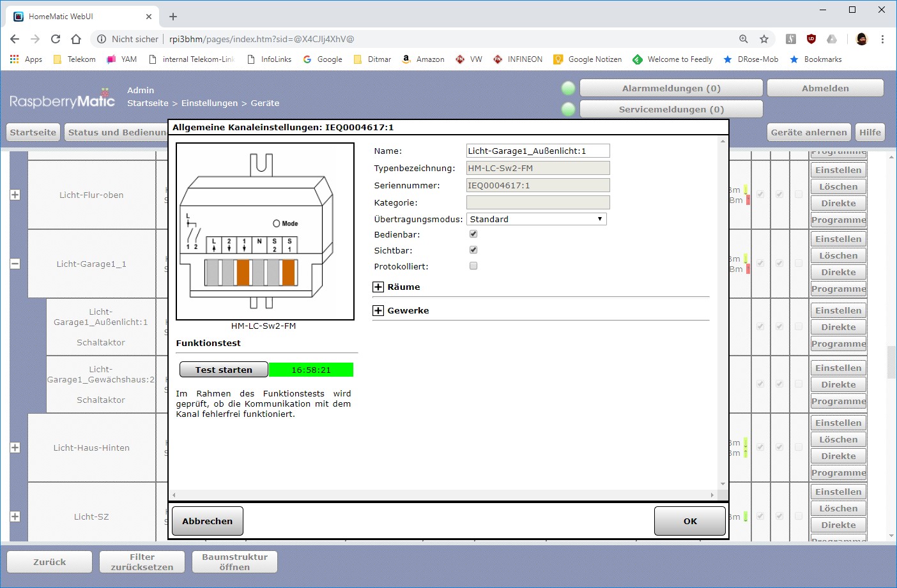Cancel the dialog with Abbrechen
The width and height of the screenshot is (897, 588).
tap(208, 521)
